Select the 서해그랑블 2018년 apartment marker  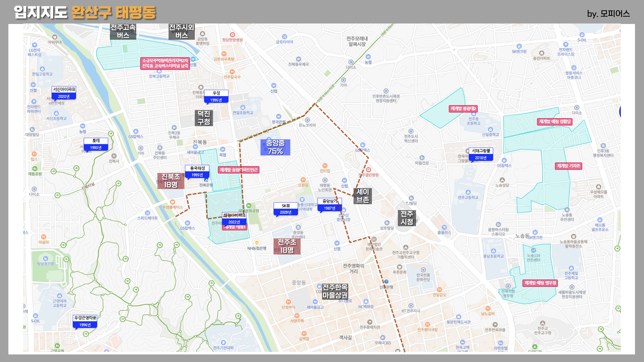481,154
